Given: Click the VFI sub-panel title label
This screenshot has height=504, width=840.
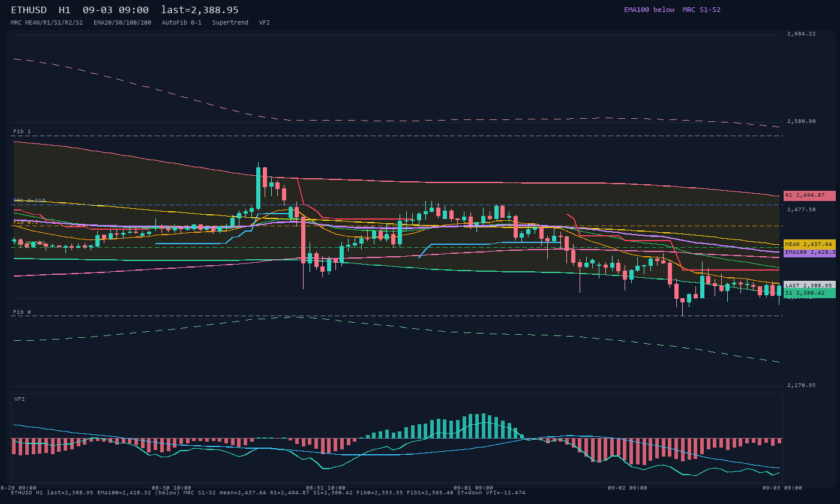Looking at the screenshot, I should 20,399.
